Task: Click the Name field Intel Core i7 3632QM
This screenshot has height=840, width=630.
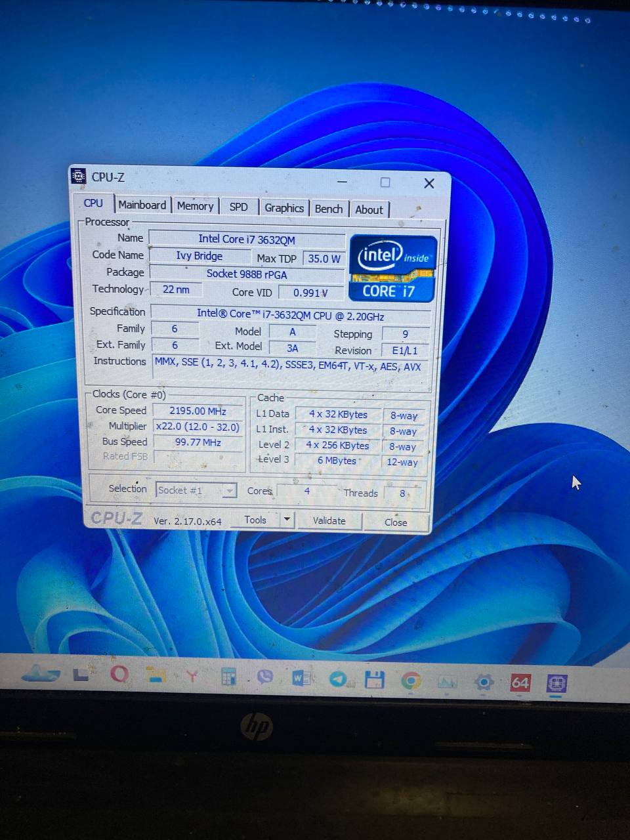Action: point(247,240)
